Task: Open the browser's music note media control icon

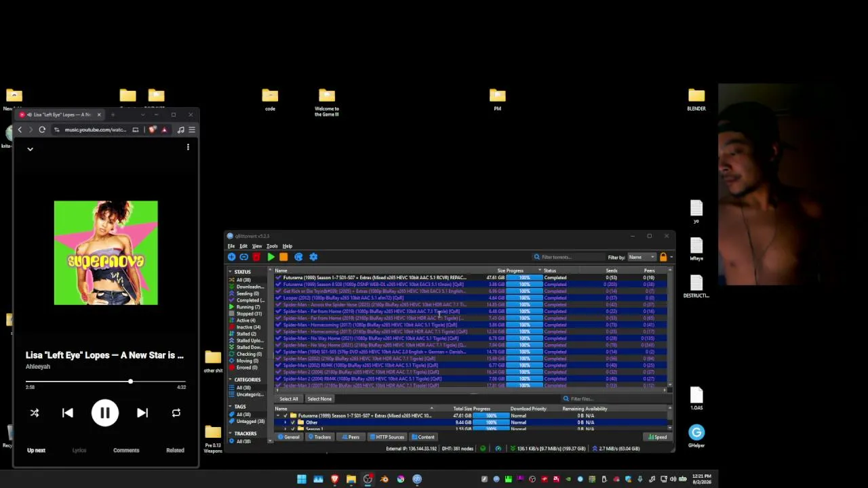Action: 181,129
